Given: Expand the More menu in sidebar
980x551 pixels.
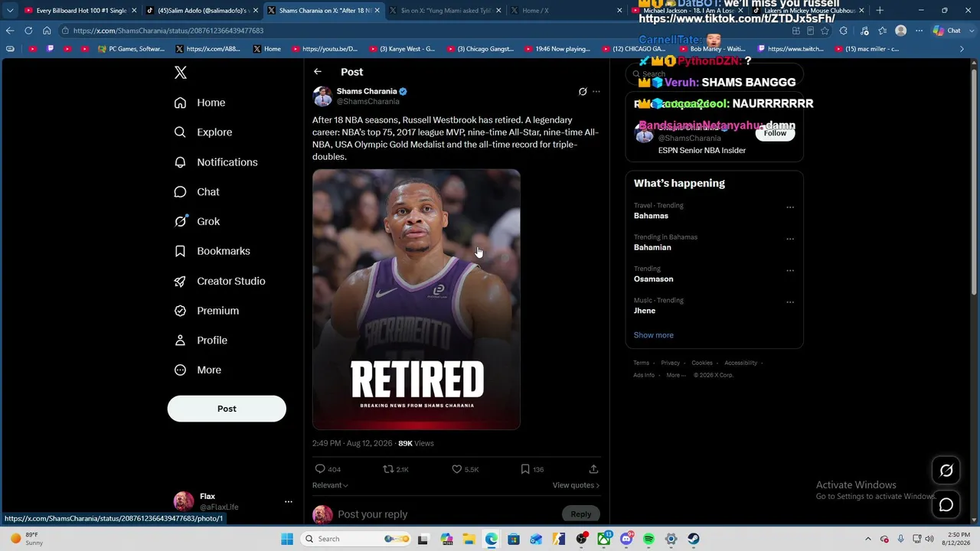Looking at the screenshot, I should tap(198, 370).
